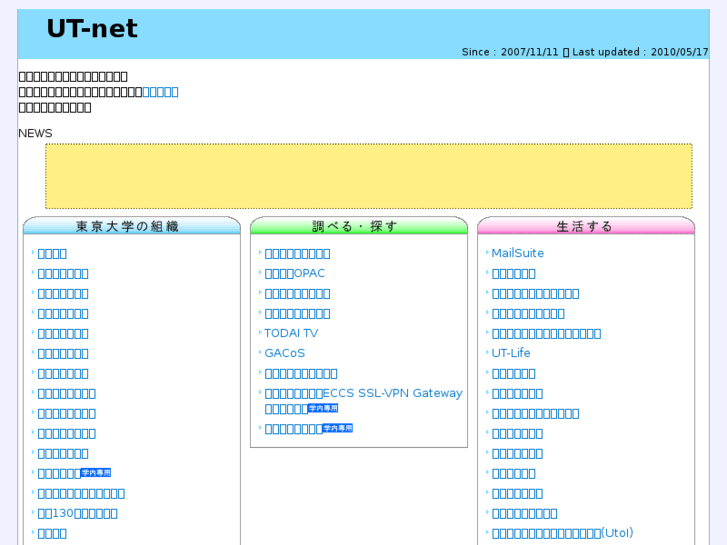Click the 学内専用 badge in the 東京大学の組織 column

(96, 473)
